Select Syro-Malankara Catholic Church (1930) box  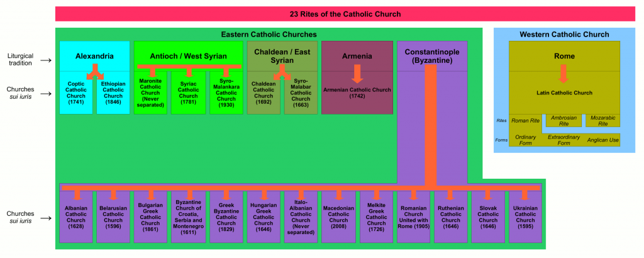[226, 93]
